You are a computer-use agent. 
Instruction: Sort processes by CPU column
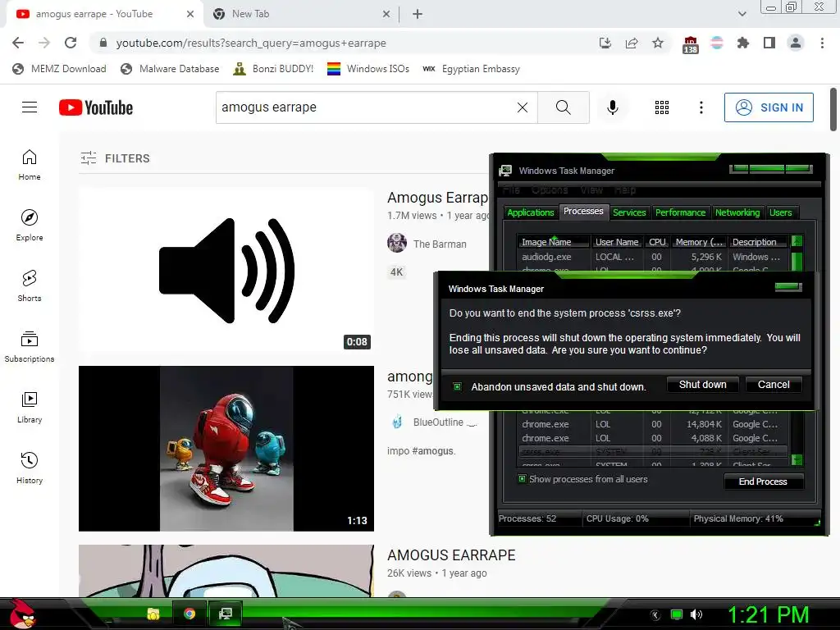pyautogui.click(x=657, y=242)
